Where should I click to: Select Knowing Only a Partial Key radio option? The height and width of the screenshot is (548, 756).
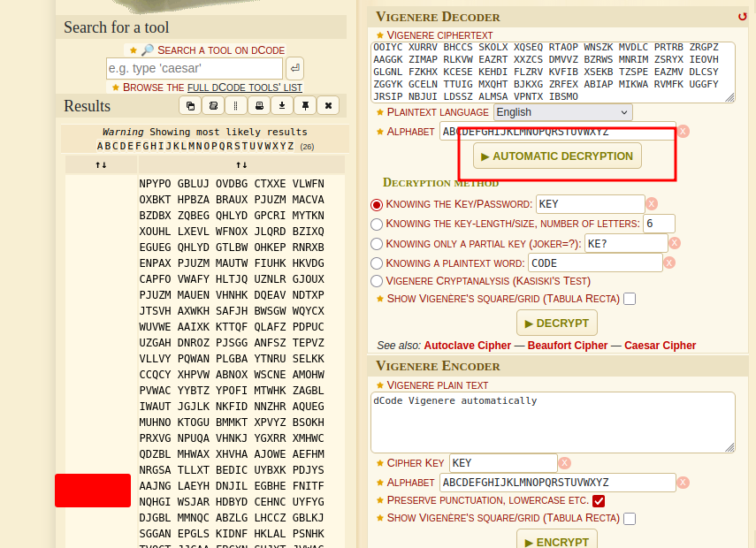point(377,244)
